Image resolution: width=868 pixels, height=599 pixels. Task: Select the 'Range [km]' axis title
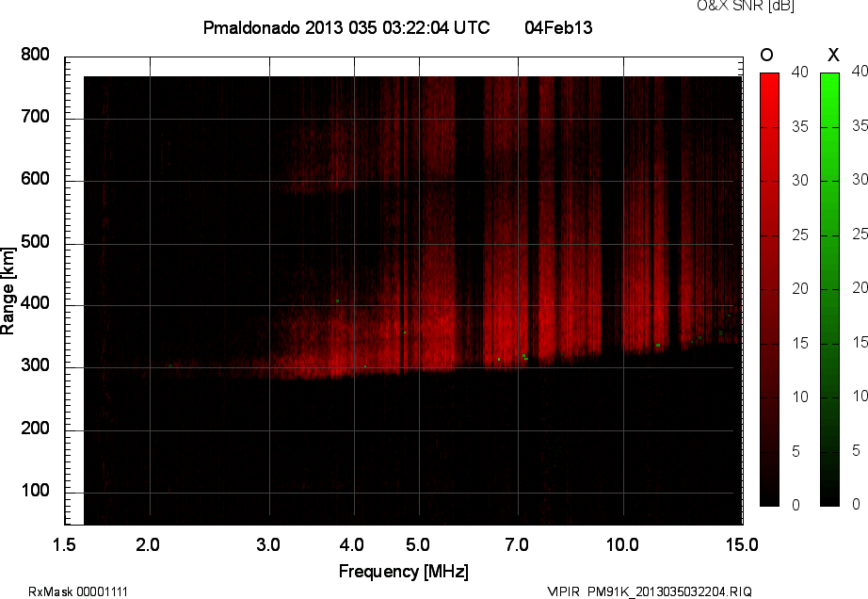pos(8,291)
